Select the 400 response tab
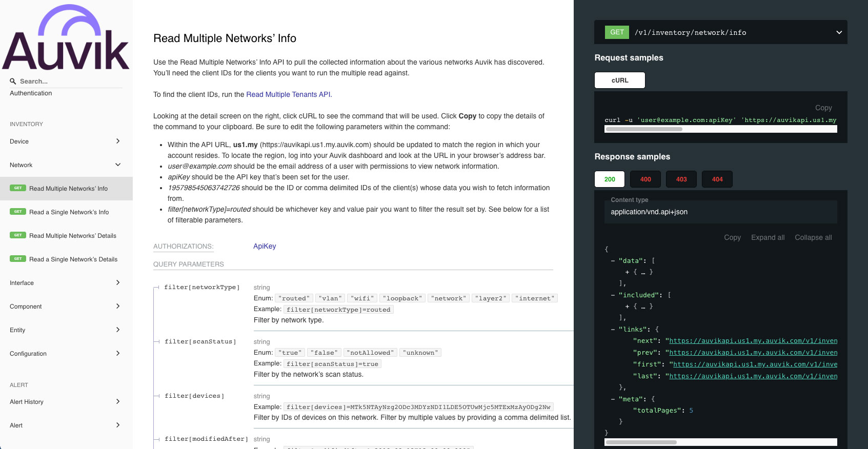Screen dimensions: 868x449 point(645,179)
